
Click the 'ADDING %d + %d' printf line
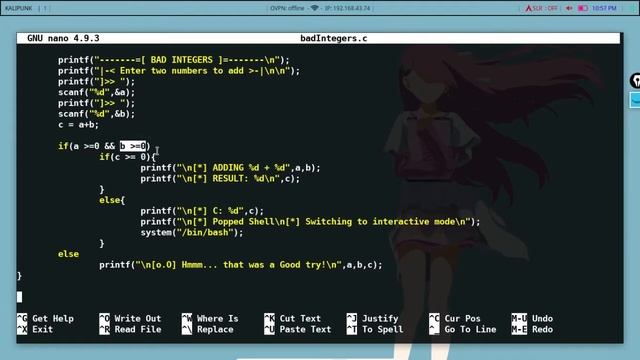coord(230,168)
